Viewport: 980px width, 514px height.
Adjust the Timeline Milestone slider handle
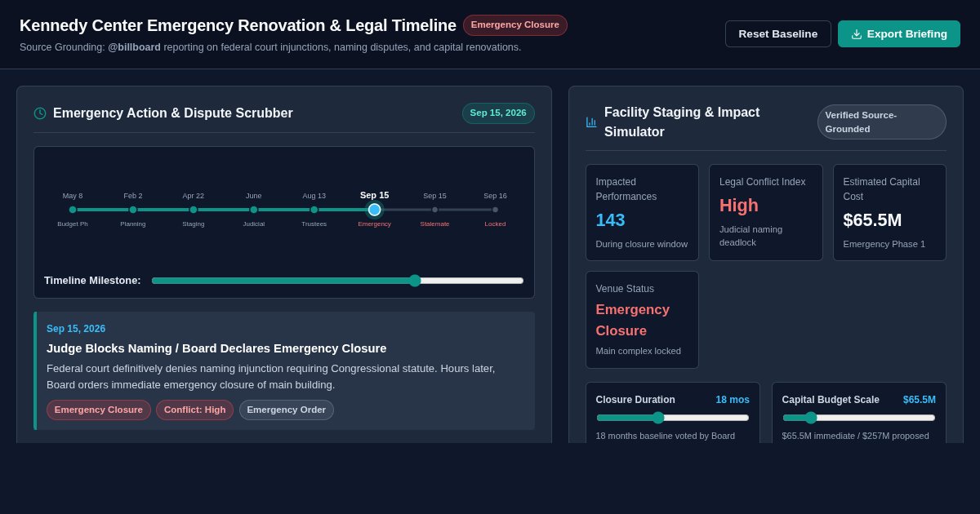pos(415,281)
